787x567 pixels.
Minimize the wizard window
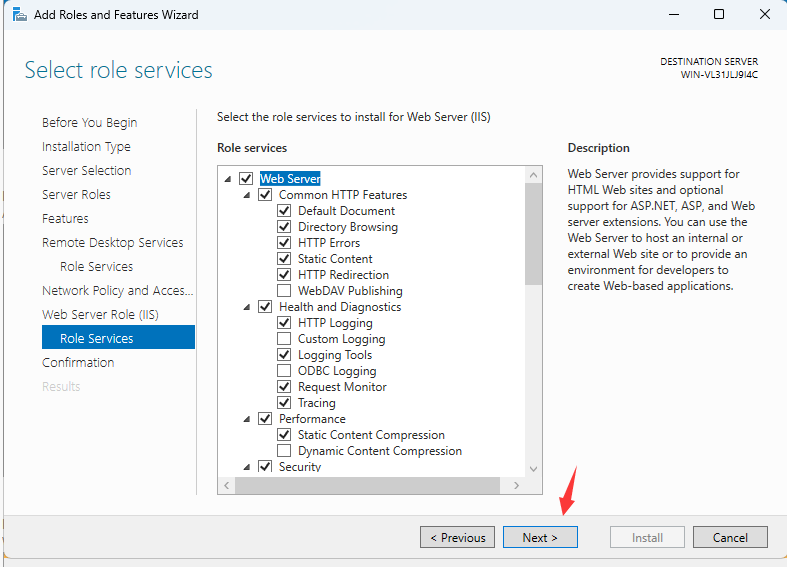(674, 14)
